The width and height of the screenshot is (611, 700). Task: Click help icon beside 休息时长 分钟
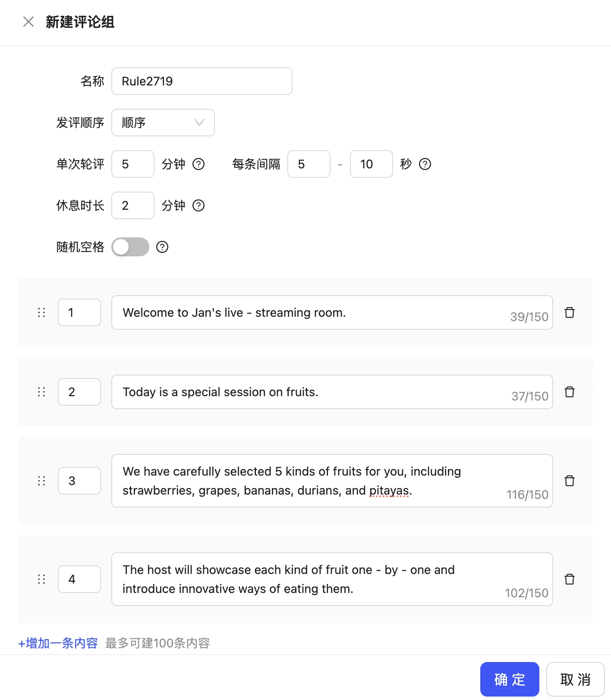[198, 205]
